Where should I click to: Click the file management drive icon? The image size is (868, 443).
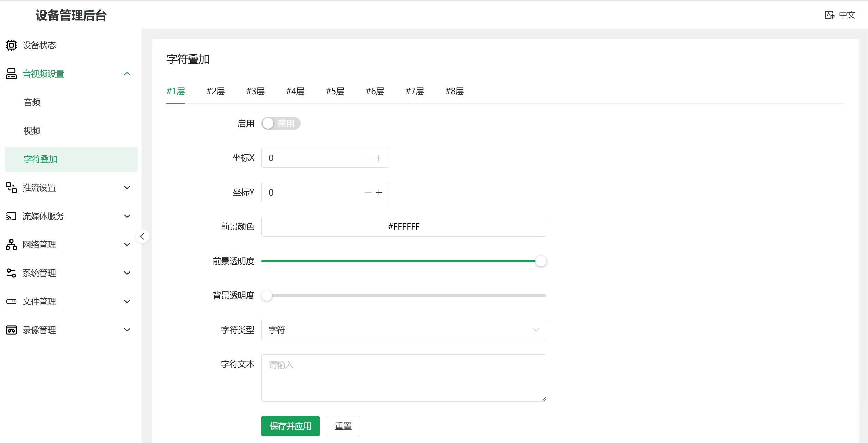pos(11,301)
